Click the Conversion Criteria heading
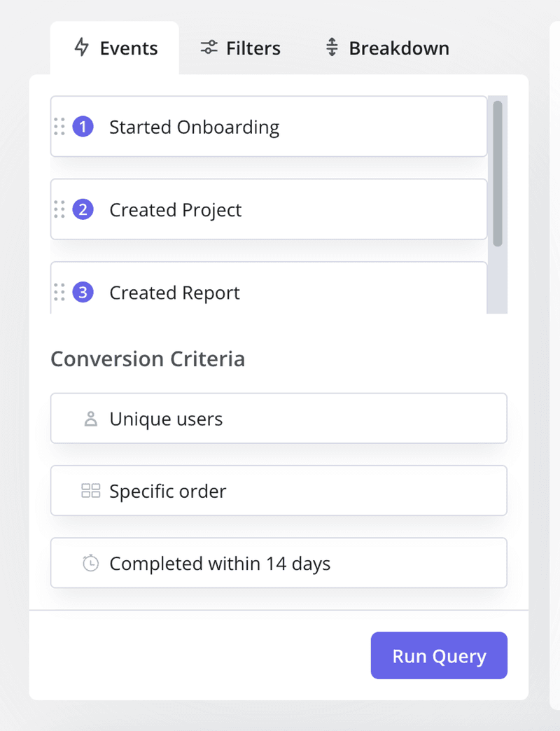This screenshot has height=731, width=560. click(147, 358)
